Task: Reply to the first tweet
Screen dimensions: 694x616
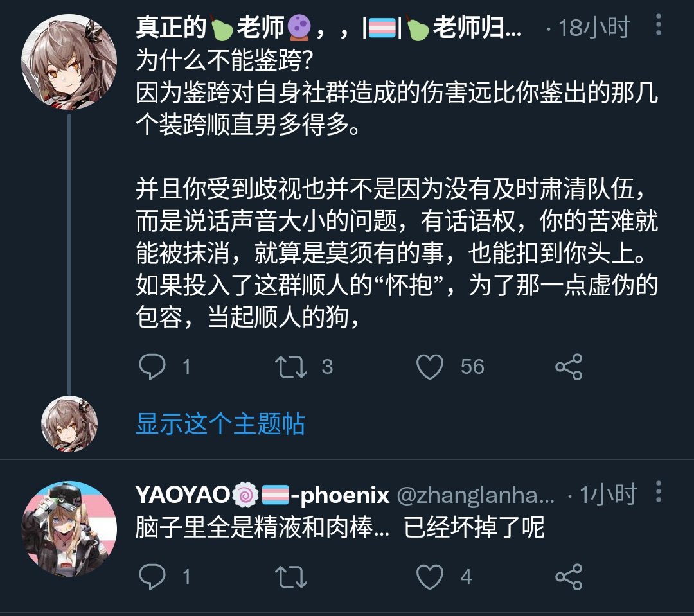Action: coord(152,366)
